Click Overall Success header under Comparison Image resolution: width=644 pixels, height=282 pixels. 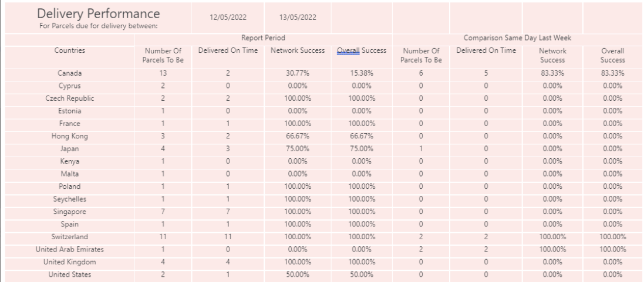[612, 55]
